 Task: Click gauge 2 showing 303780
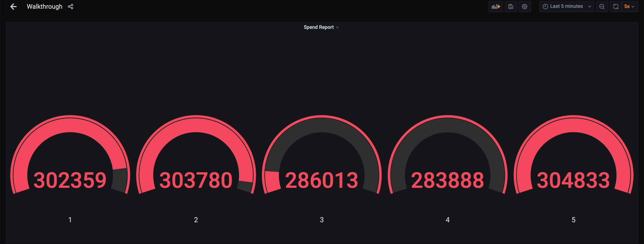[196, 180]
